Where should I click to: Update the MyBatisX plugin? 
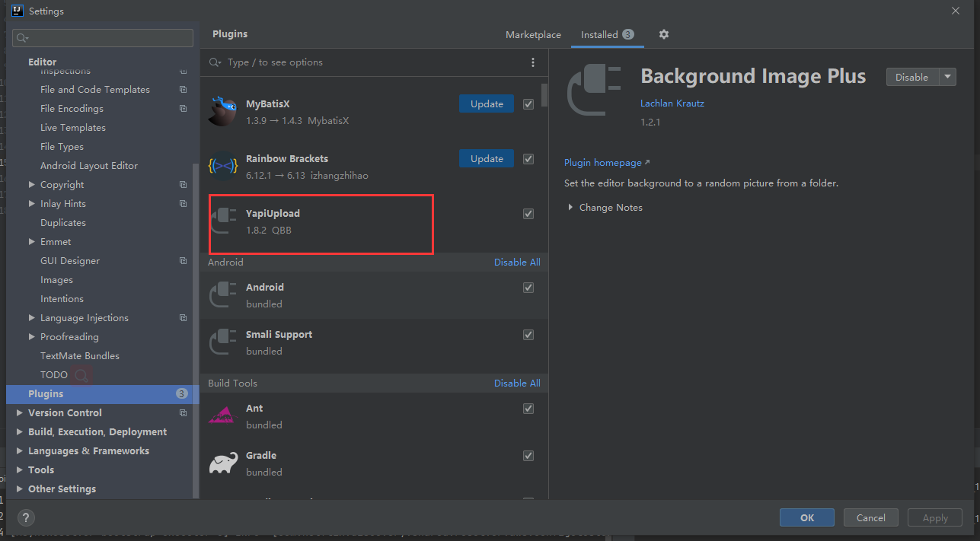coord(487,104)
